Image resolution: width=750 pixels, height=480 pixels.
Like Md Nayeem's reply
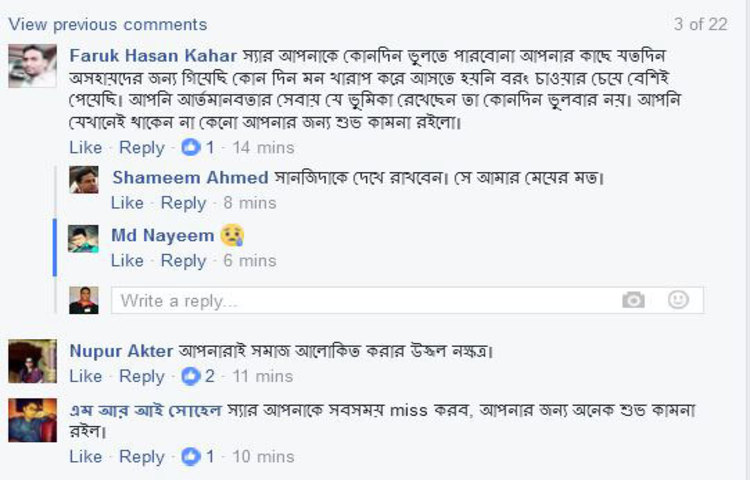click(x=128, y=261)
